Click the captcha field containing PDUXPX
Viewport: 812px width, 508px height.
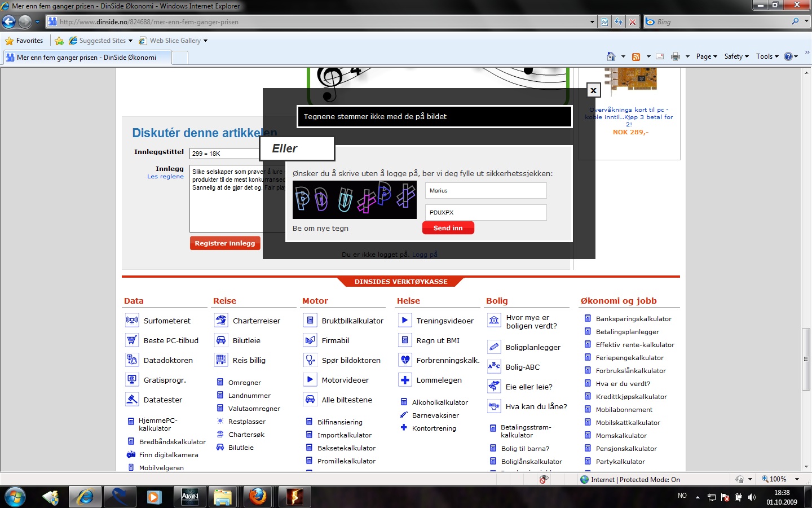pos(486,213)
